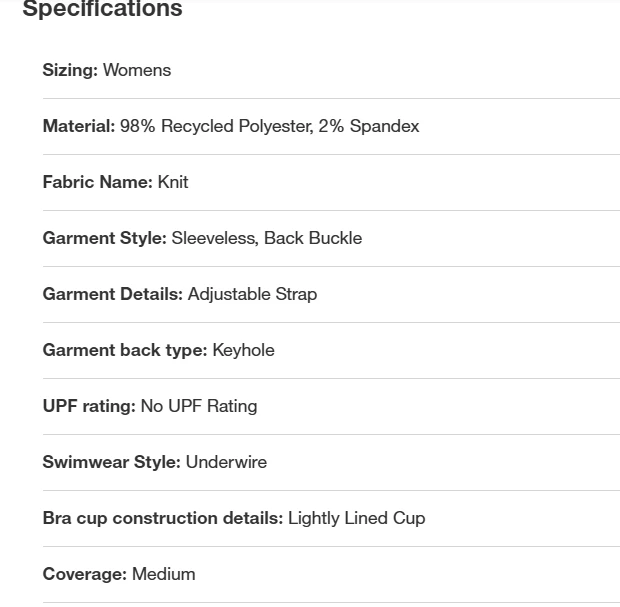Click the Bra cup construction details label
Image resolution: width=620 pixels, height=607 pixels.
pos(162,518)
